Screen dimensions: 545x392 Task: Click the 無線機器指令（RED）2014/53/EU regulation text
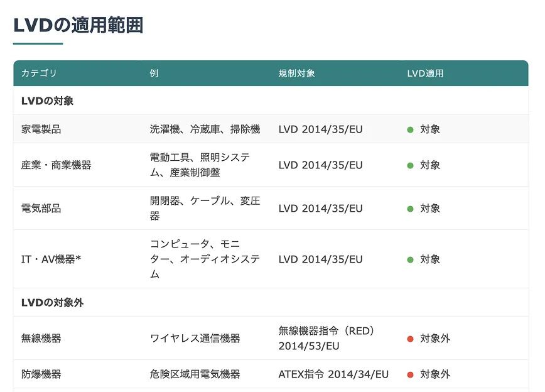tap(326, 339)
